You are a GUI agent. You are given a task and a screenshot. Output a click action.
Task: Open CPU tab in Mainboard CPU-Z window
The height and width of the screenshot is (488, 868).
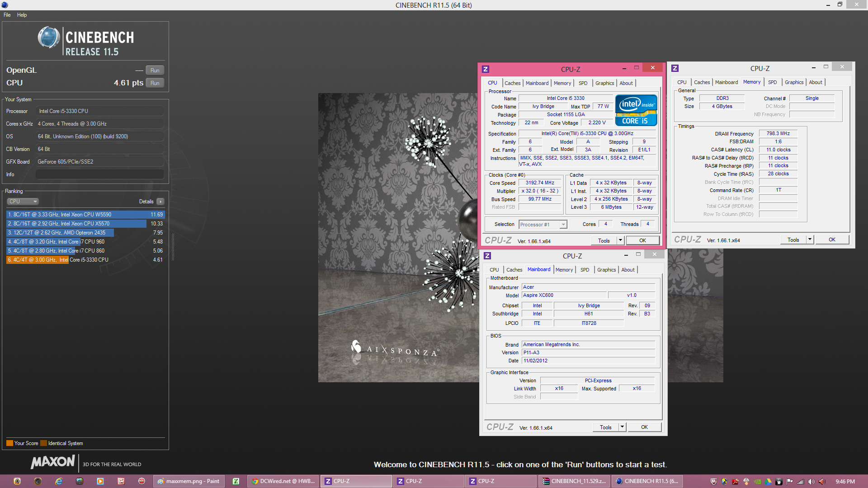[x=495, y=270]
